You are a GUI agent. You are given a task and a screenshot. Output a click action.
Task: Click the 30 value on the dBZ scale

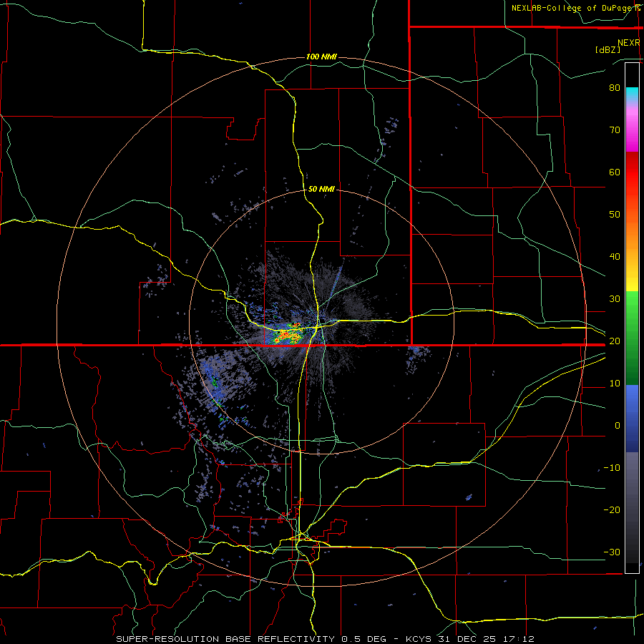pyautogui.click(x=615, y=299)
